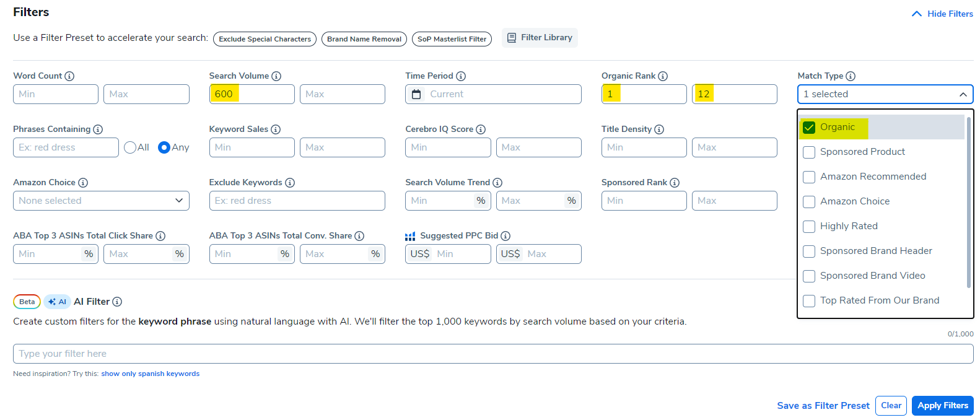Check the Sponsored Product checkbox
This screenshot has width=980, height=420.
(x=809, y=152)
